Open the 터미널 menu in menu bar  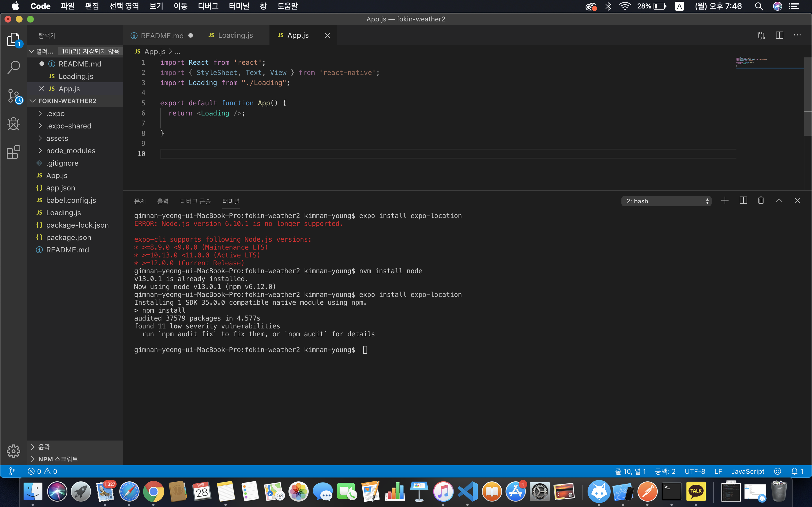point(239,6)
